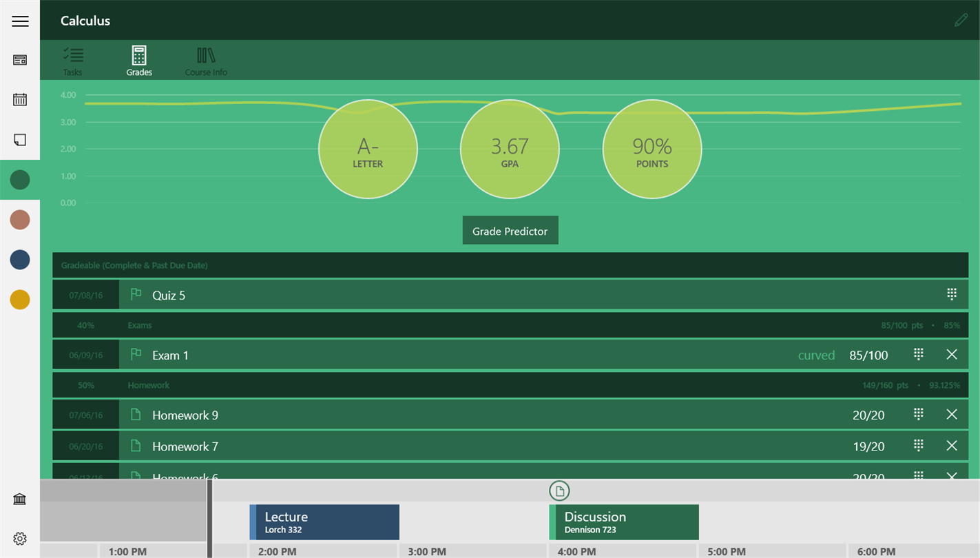Click the 2:00 PM time label
The height and width of the screenshot is (558, 980).
[x=277, y=552]
